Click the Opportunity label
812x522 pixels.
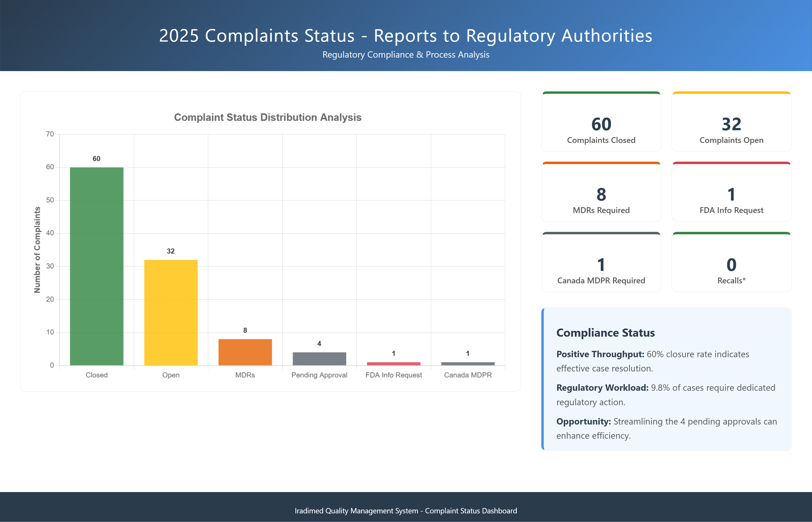click(x=583, y=421)
